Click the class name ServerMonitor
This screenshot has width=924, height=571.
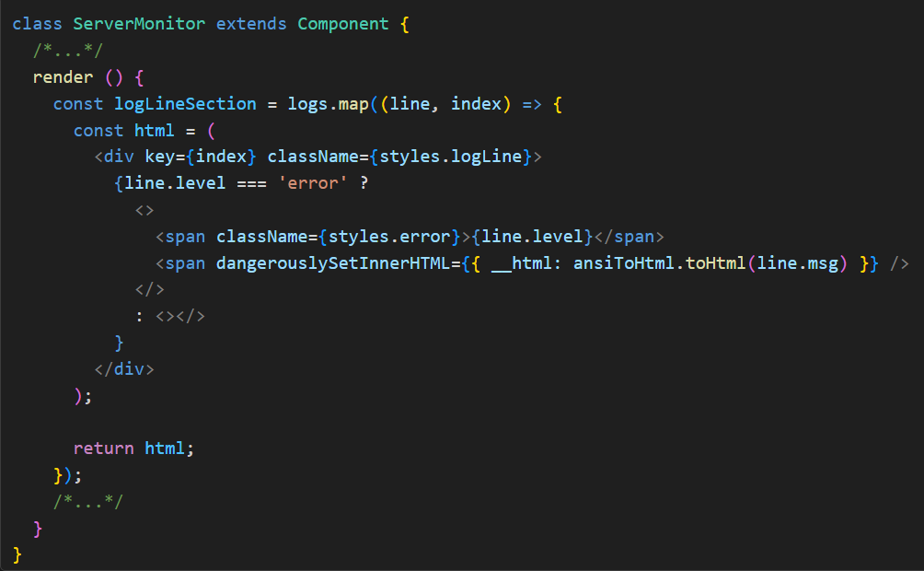click(139, 23)
